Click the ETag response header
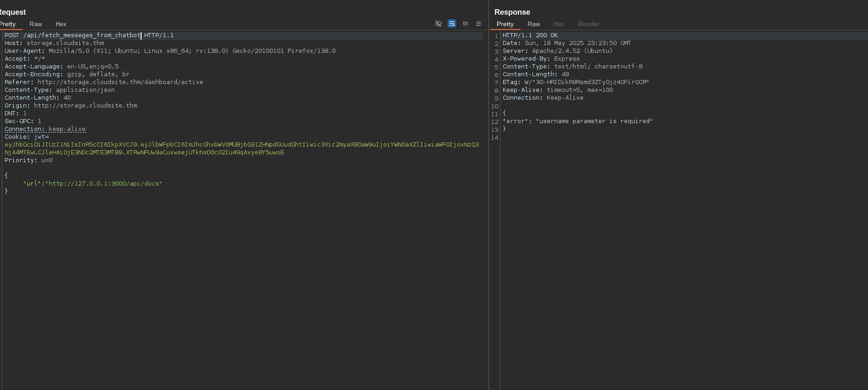The height and width of the screenshot is (390, 868). coord(576,82)
